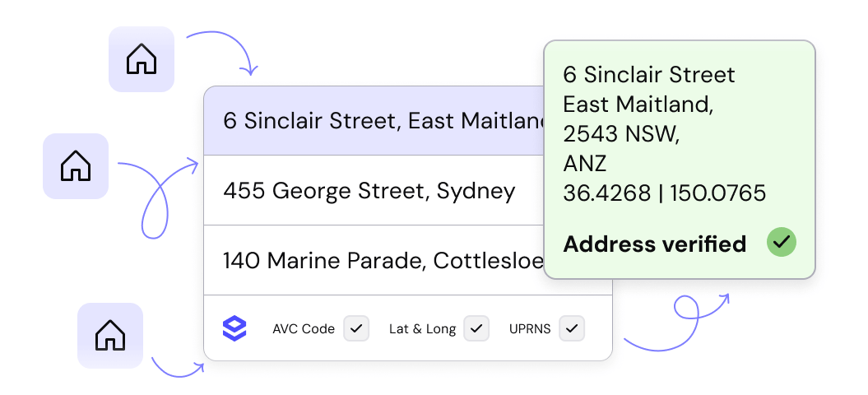The width and height of the screenshot is (868, 395).
Task: Choose the 455 George Street, Sydney suggestion
Action: coord(369,191)
